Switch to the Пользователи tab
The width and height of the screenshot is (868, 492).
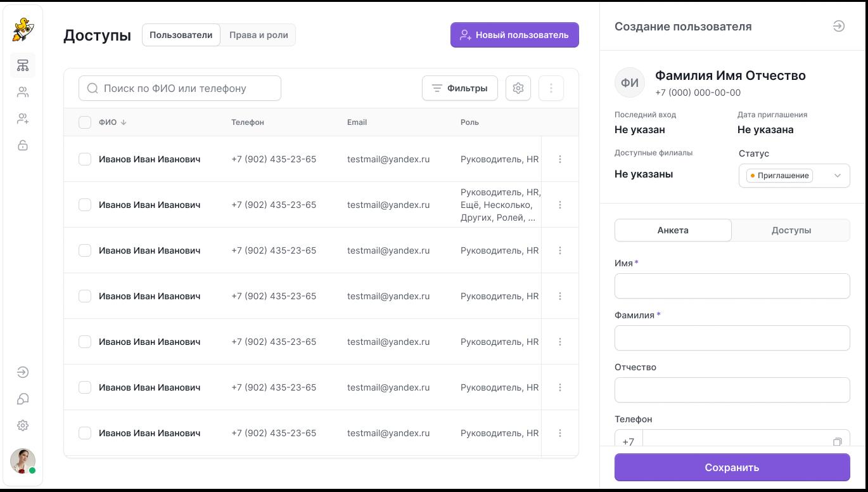[x=181, y=35]
